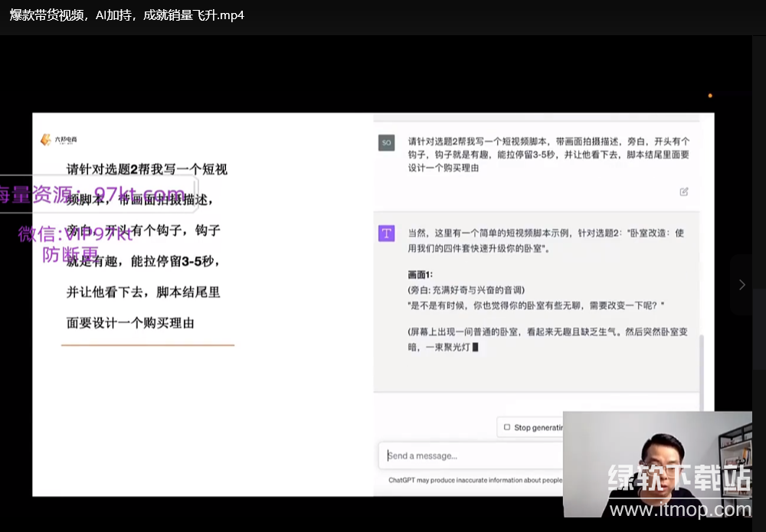Click the bold slide prompt paragraph on left
This screenshot has height=532, width=766.
click(x=144, y=246)
